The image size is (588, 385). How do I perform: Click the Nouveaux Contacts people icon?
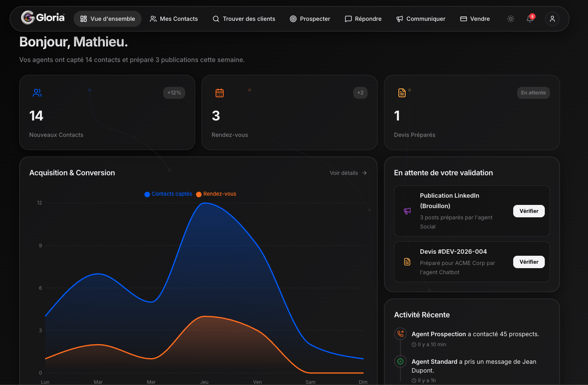click(x=37, y=93)
